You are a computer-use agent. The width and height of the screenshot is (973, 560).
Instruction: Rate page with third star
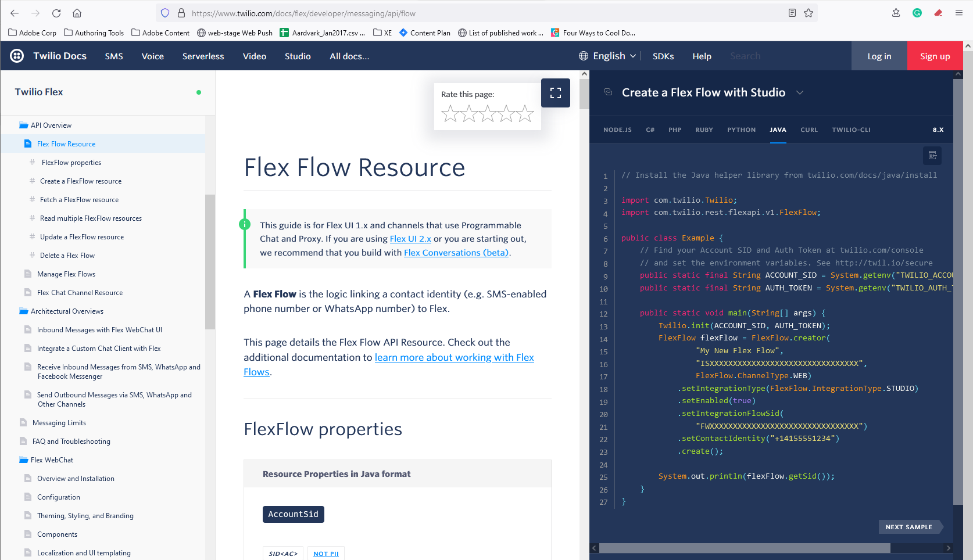pos(488,113)
